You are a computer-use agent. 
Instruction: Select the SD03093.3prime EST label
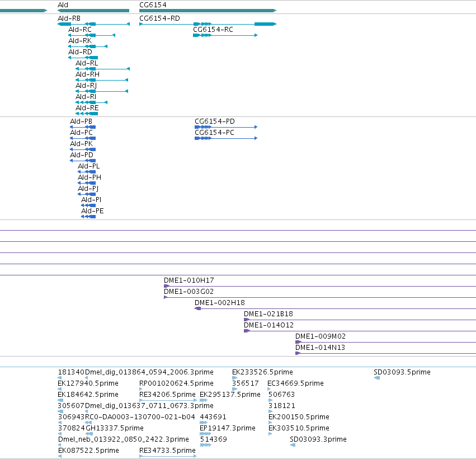point(318,440)
